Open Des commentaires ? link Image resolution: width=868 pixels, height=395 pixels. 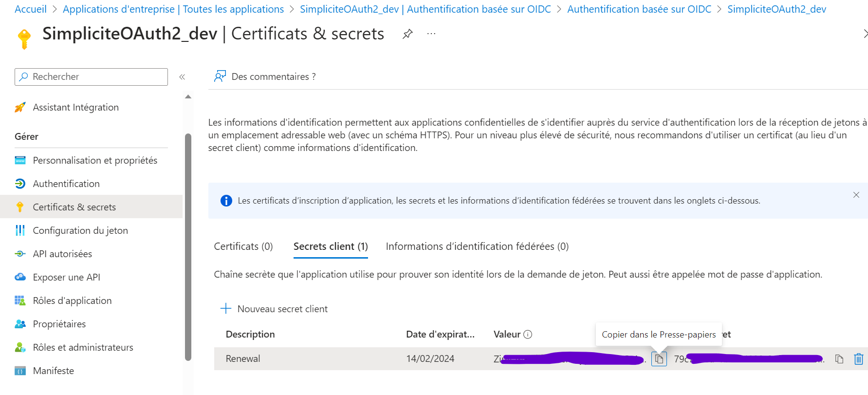[274, 76]
